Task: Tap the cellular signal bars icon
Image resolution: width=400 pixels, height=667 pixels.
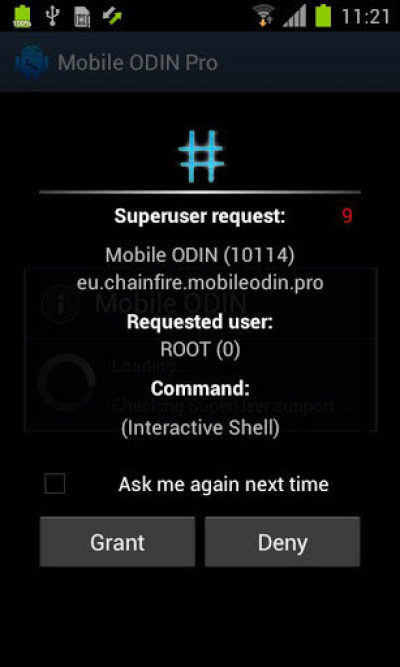Action: 294,17
